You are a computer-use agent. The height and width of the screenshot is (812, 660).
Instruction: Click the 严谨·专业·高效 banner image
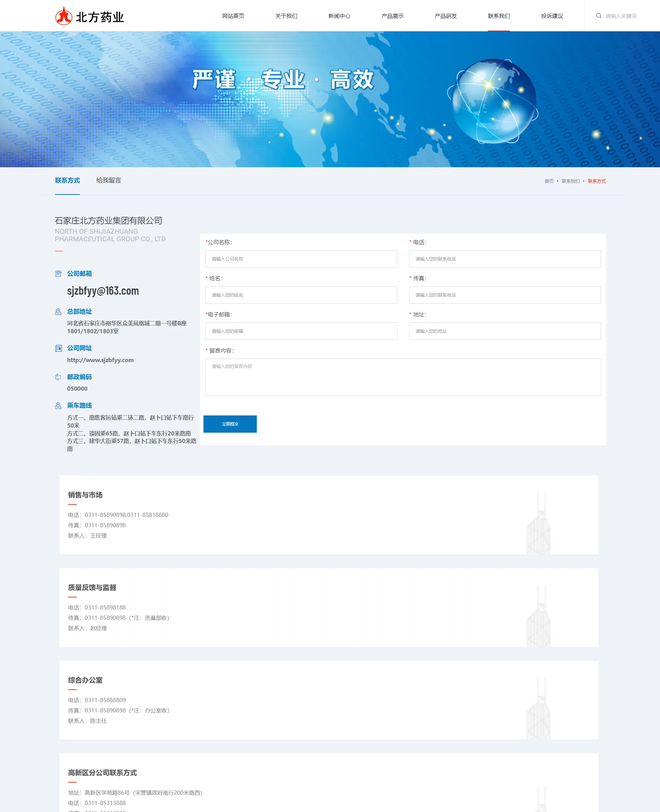[330, 99]
